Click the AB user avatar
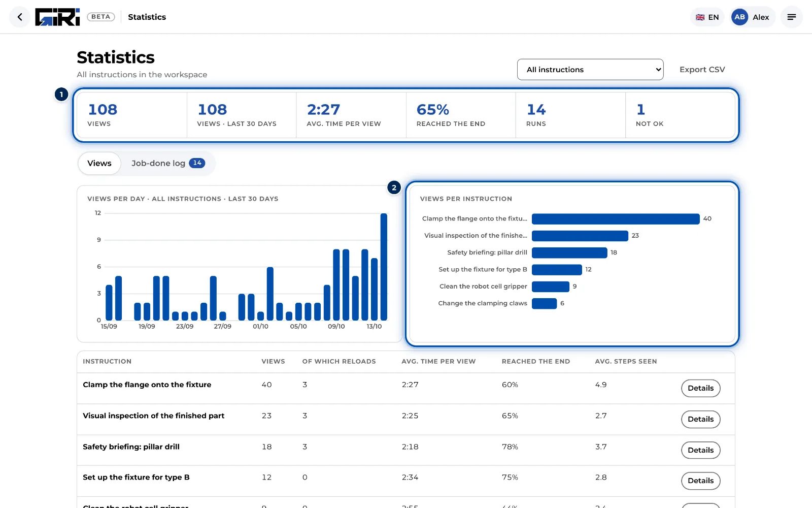Viewport: 812px width, 508px height. click(x=739, y=17)
